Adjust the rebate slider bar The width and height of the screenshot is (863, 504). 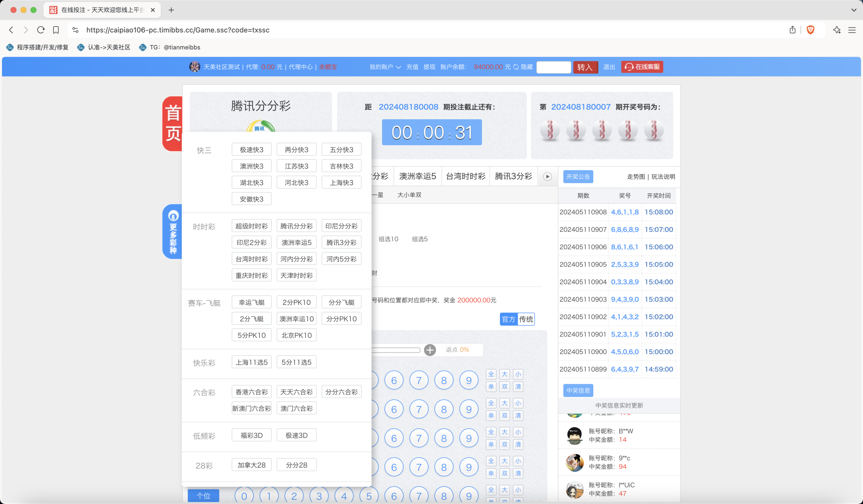(396, 350)
